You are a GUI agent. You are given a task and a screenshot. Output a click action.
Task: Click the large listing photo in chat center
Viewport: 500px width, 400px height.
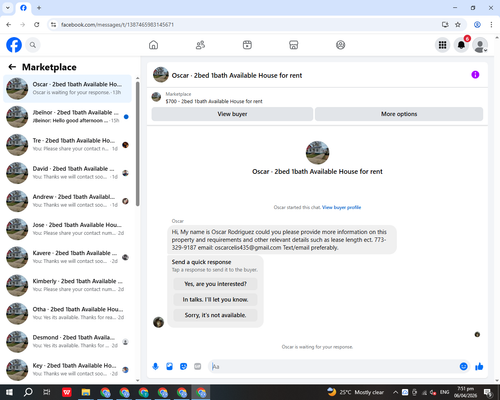(317, 153)
